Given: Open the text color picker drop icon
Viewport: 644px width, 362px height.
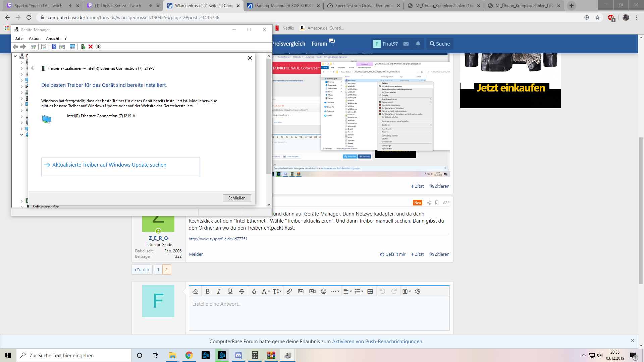Looking at the screenshot, I should click(254, 291).
